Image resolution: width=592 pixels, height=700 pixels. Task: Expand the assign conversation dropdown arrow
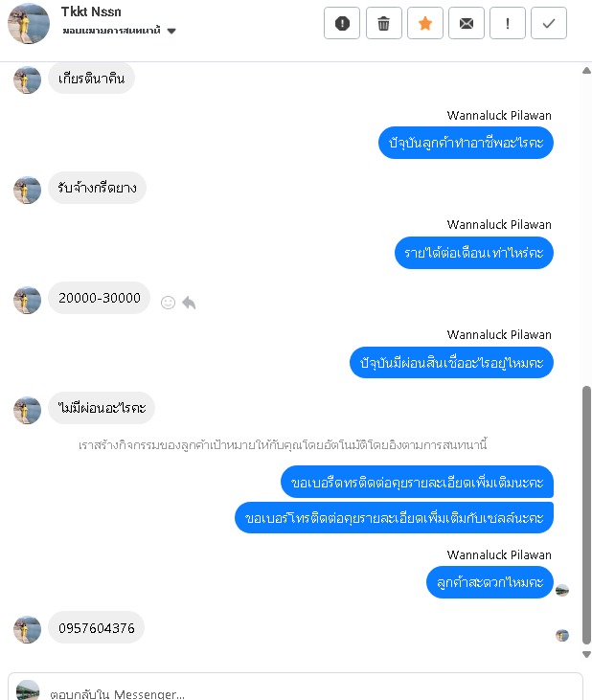171,31
